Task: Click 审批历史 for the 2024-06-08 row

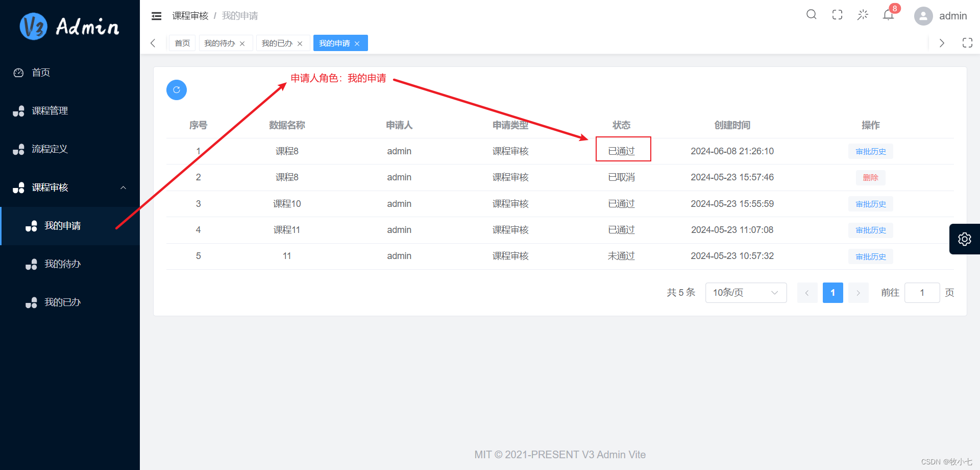Action: 871,152
